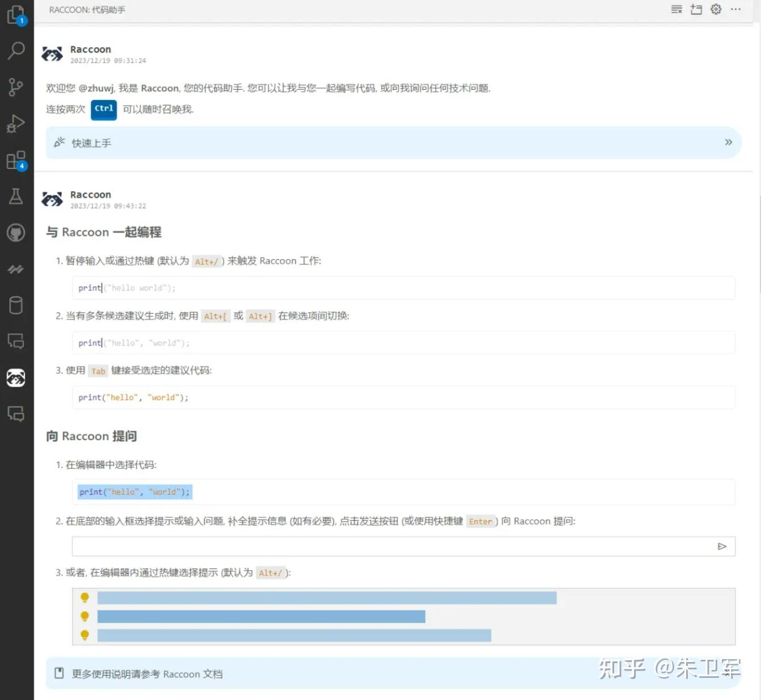Click the RACCOON: 代码助手 panel title
761x700 pixels.
tap(87, 10)
